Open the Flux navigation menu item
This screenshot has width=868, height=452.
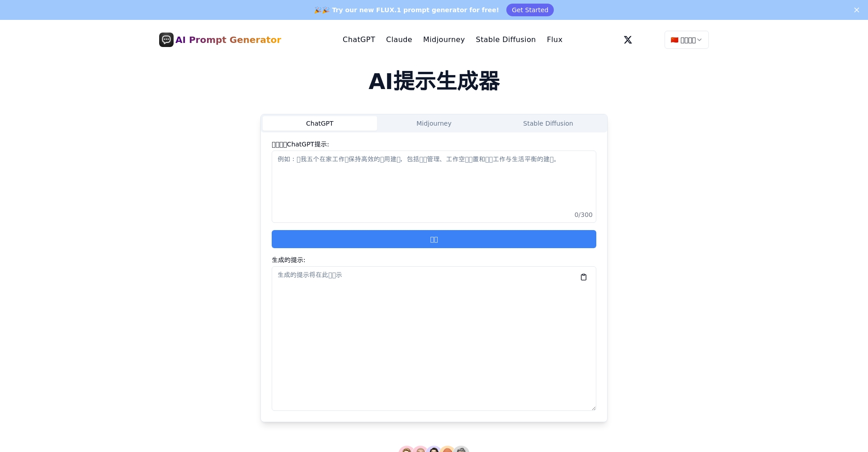555,40
